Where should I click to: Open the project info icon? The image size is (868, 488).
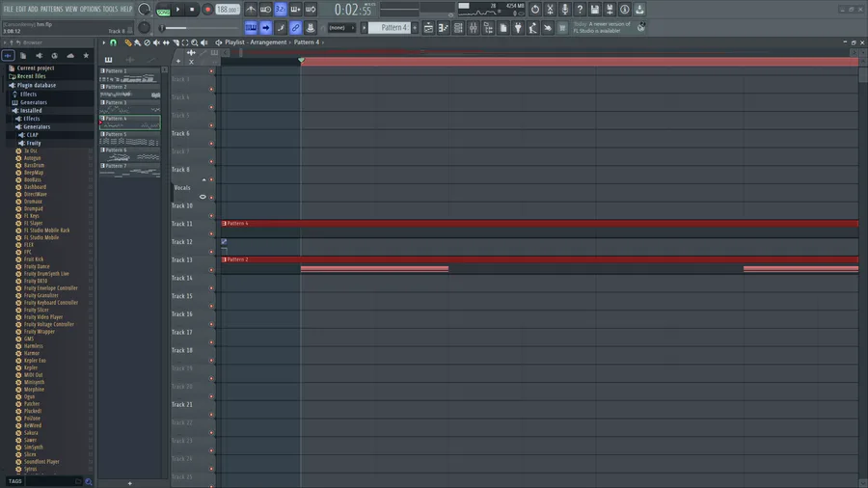(625, 10)
